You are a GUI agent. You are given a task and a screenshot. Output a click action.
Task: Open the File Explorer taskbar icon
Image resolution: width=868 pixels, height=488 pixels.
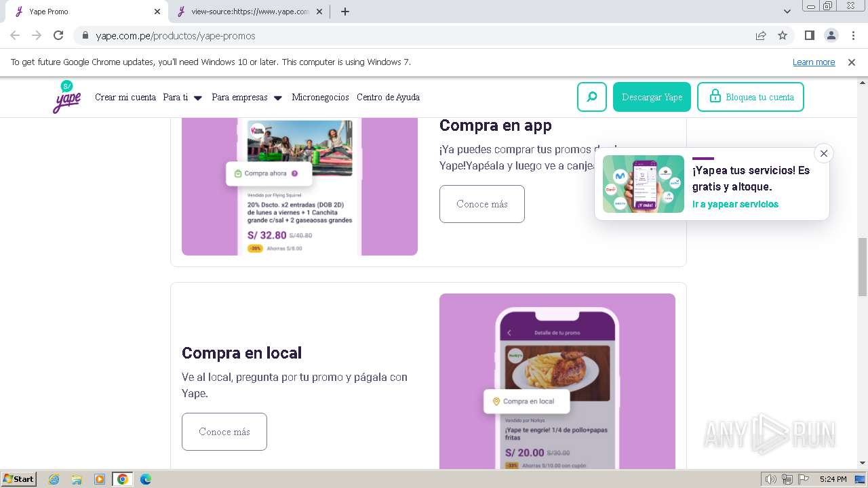pos(77,479)
